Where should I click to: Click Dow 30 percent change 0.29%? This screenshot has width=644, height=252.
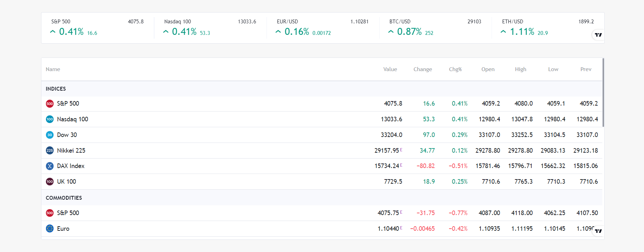click(460, 135)
